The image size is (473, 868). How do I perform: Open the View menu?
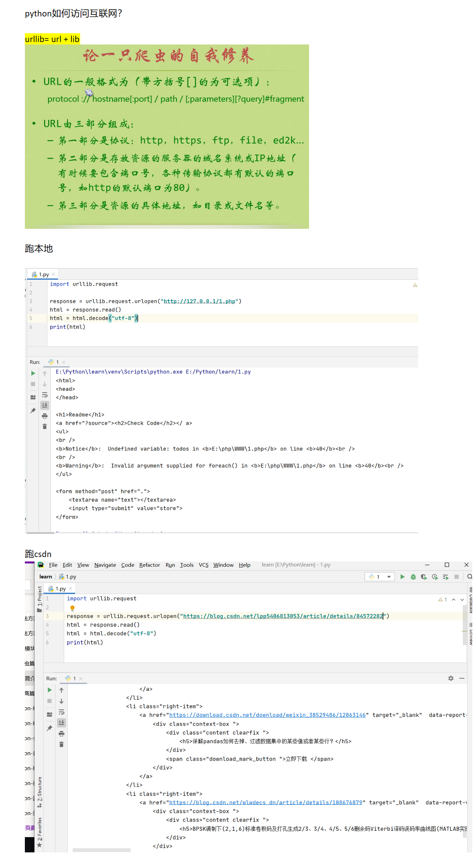click(x=83, y=565)
